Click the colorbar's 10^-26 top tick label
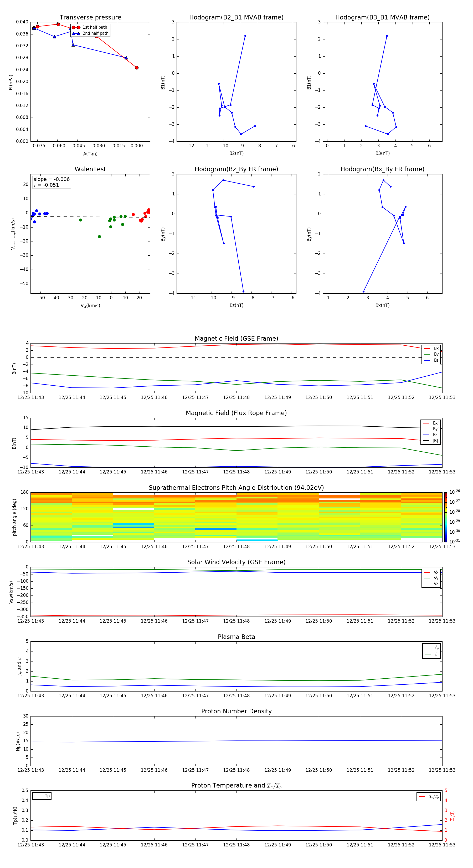This screenshot has height=868, width=473. click(x=455, y=492)
